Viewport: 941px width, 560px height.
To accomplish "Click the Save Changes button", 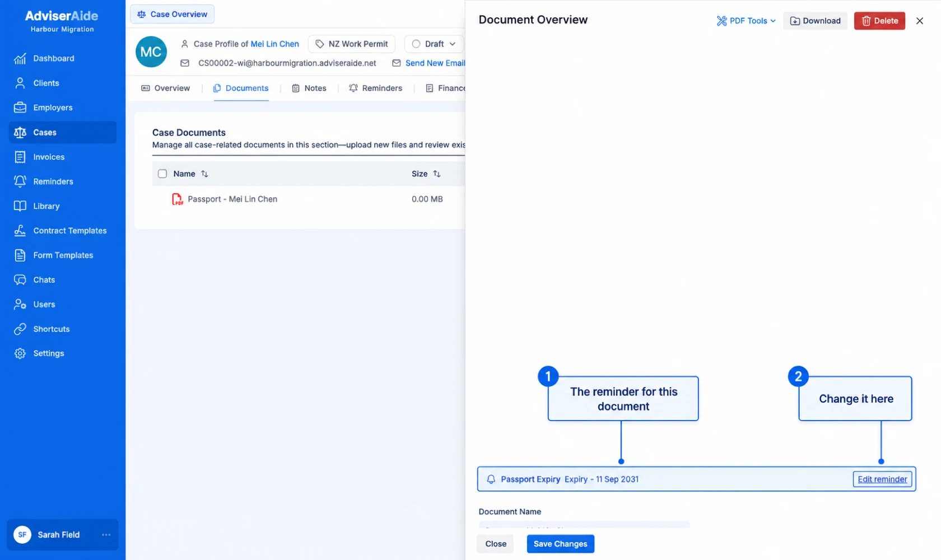I will 560,544.
